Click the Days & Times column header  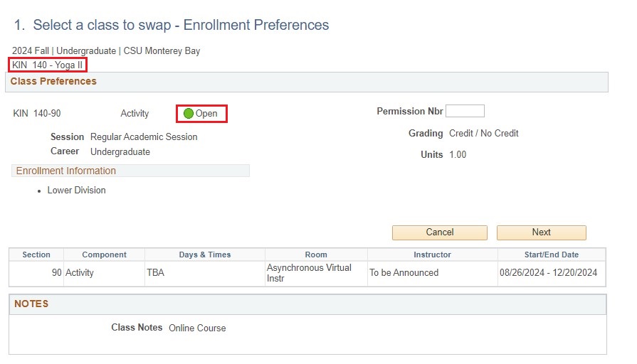(x=205, y=255)
